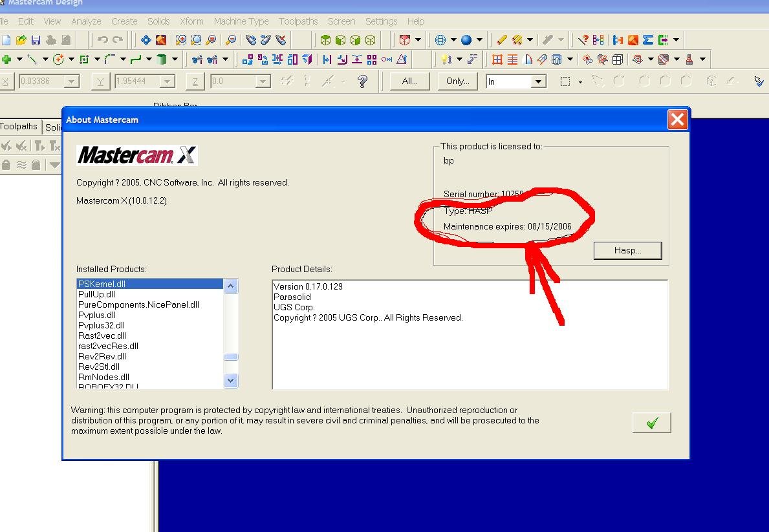
Task: Select PullUp.dll in Installed Products list
Action: tap(149, 294)
